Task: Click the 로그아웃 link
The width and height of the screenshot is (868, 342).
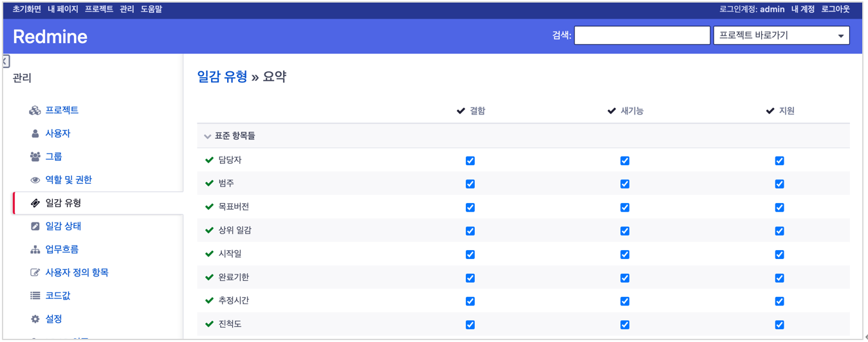Action: coord(835,9)
